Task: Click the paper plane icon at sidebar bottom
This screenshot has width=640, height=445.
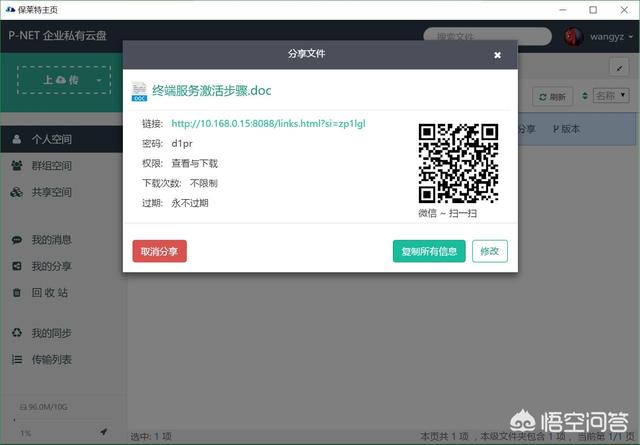Action: point(104,432)
